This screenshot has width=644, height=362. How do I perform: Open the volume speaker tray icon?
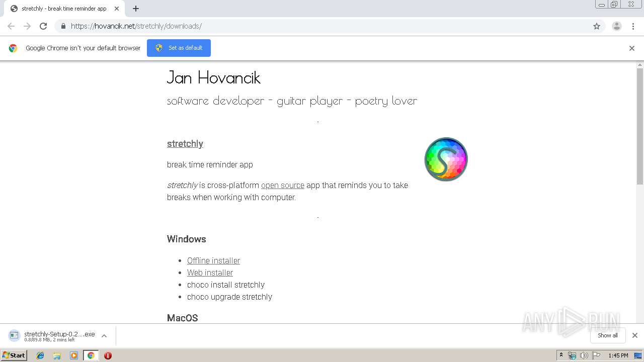(x=584, y=355)
